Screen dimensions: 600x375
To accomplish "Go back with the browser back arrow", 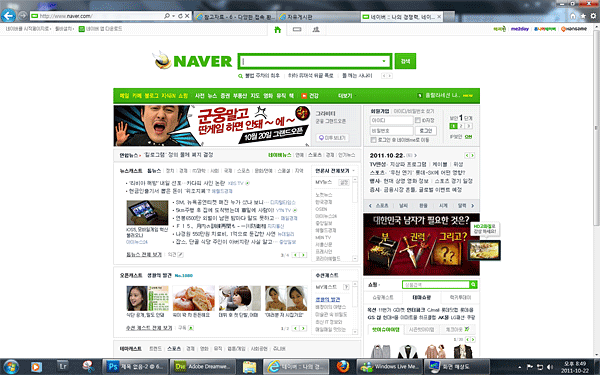I will pyautogui.click(x=8, y=16).
